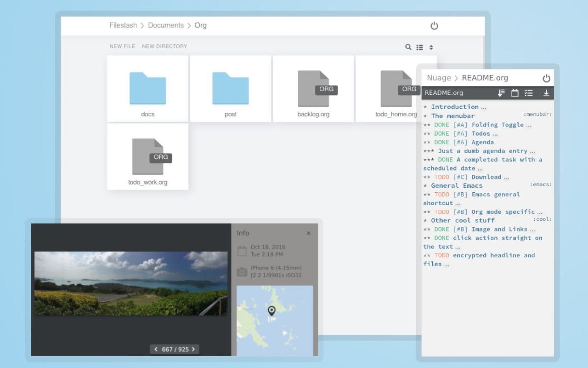Click the power icon in the Nuage window
This screenshot has height=368, width=588.
546,78
